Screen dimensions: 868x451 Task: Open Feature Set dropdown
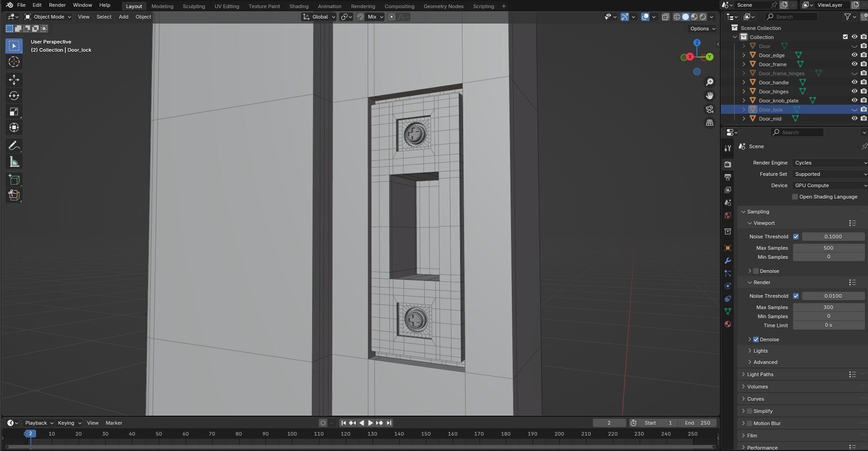830,174
